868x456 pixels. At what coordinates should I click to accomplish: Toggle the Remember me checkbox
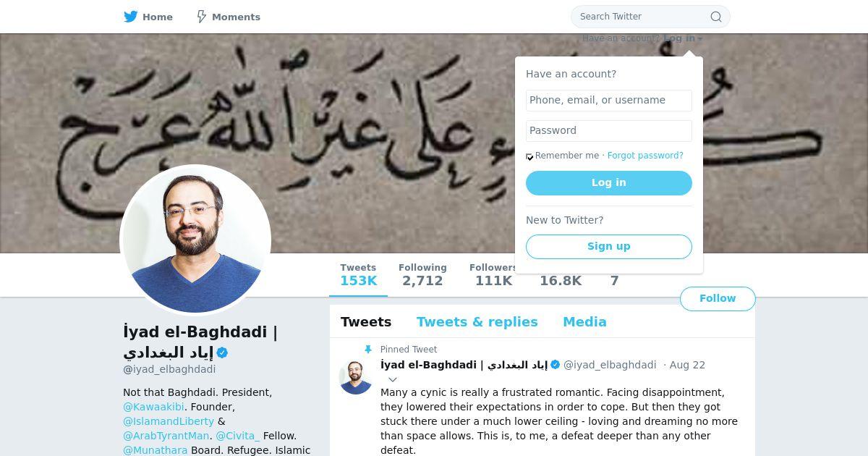pos(529,156)
